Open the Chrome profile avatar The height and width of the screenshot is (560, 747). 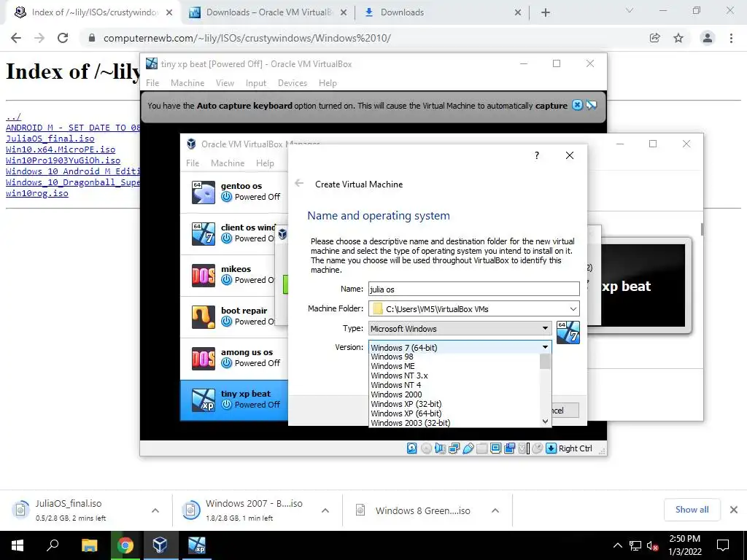click(708, 38)
